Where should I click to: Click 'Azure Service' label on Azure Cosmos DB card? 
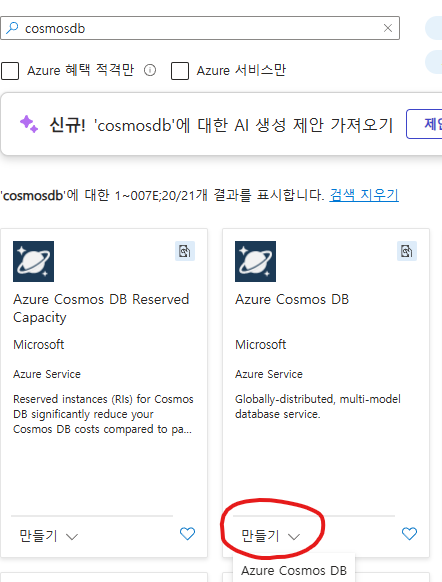(269, 374)
